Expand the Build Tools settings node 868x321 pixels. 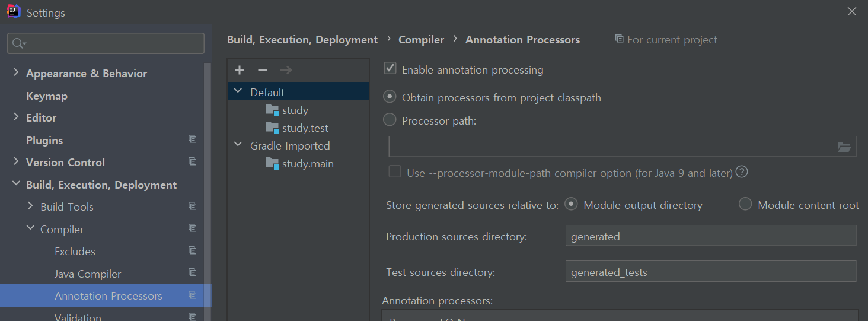pos(30,206)
